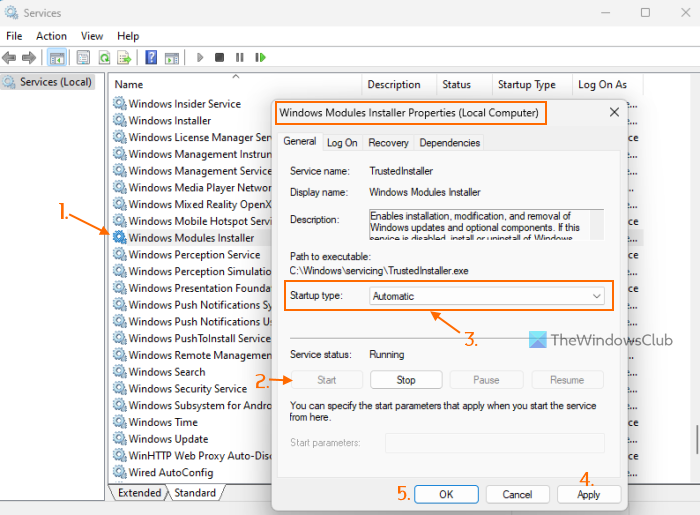This screenshot has width=700, height=515.
Task: Click the Pause Service toolbar icon
Action: 240,58
